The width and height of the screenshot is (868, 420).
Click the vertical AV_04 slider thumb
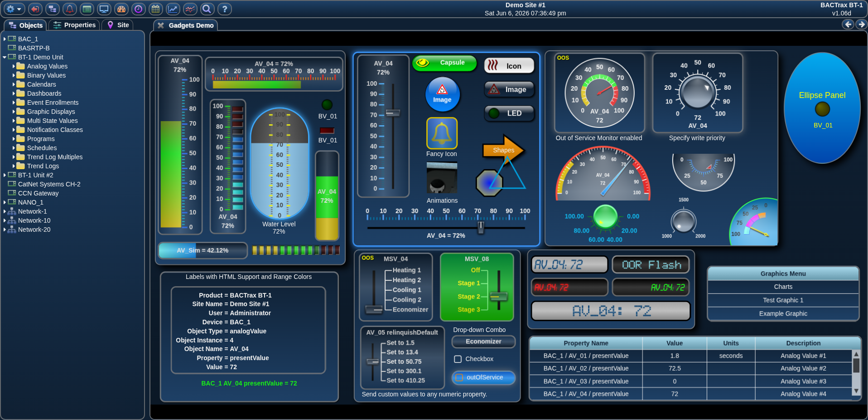[393, 112]
